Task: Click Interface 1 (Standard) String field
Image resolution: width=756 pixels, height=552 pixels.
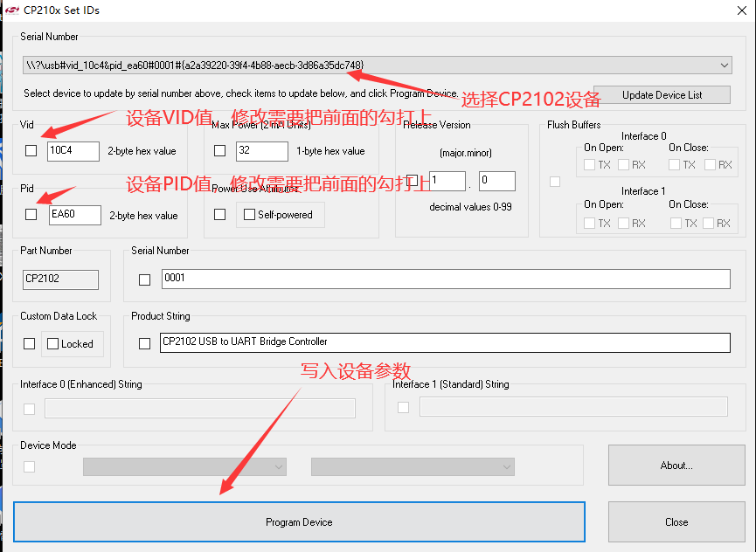Action: (x=573, y=406)
